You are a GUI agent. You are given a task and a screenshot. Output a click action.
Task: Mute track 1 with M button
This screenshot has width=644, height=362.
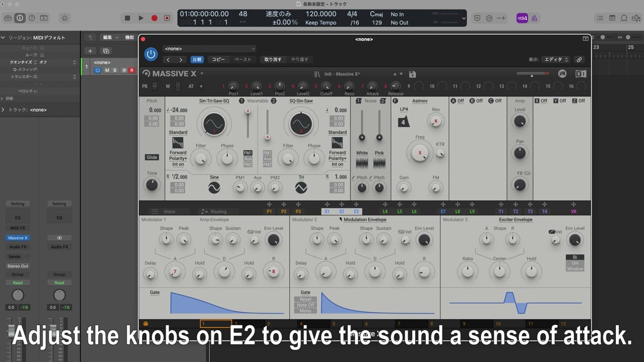[107, 70]
